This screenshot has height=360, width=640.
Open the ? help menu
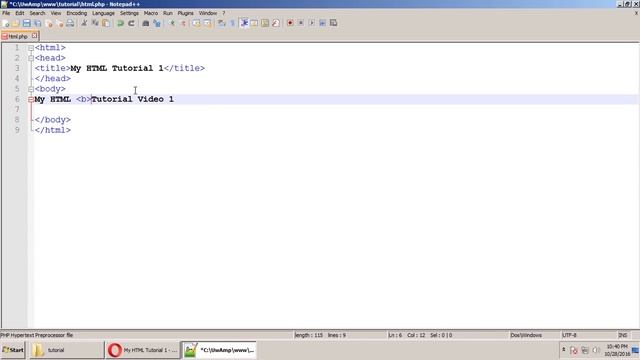point(224,13)
